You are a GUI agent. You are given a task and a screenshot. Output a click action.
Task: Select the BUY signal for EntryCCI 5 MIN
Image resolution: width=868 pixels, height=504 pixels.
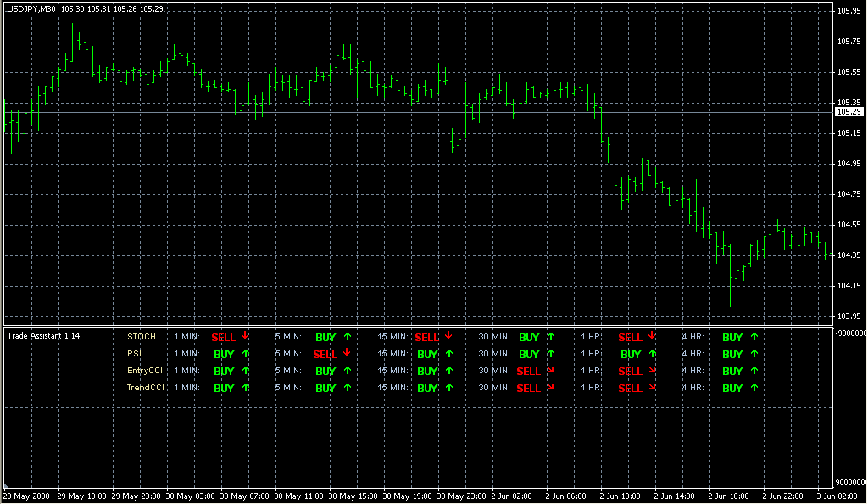pos(325,371)
